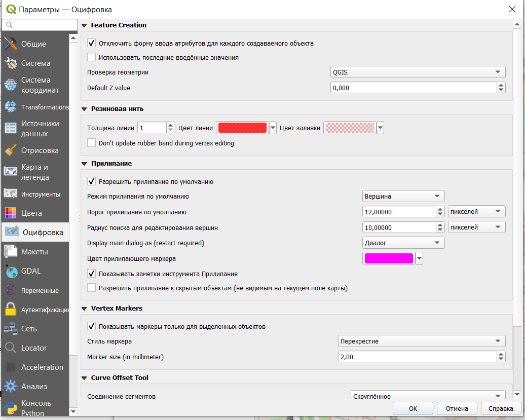Image resolution: width=525 pixels, height=420 pixels.
Task: Collapse the Feature Creation section
Action: coord(84,25)
